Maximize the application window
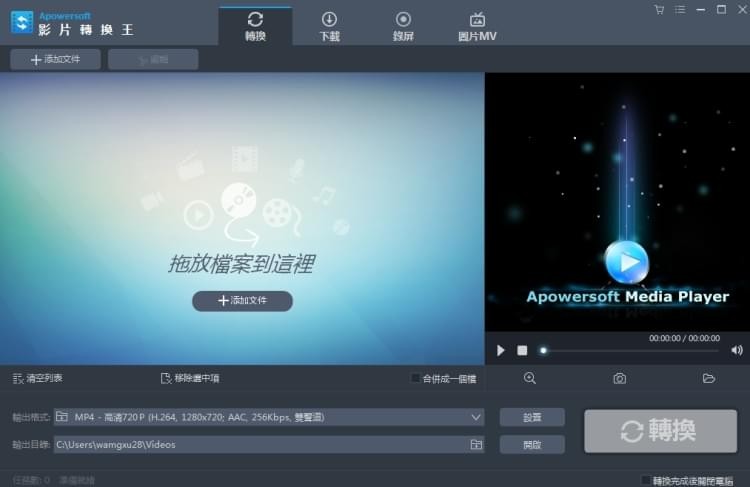Viewport: 750px width, 487px height. pos(721,10)
